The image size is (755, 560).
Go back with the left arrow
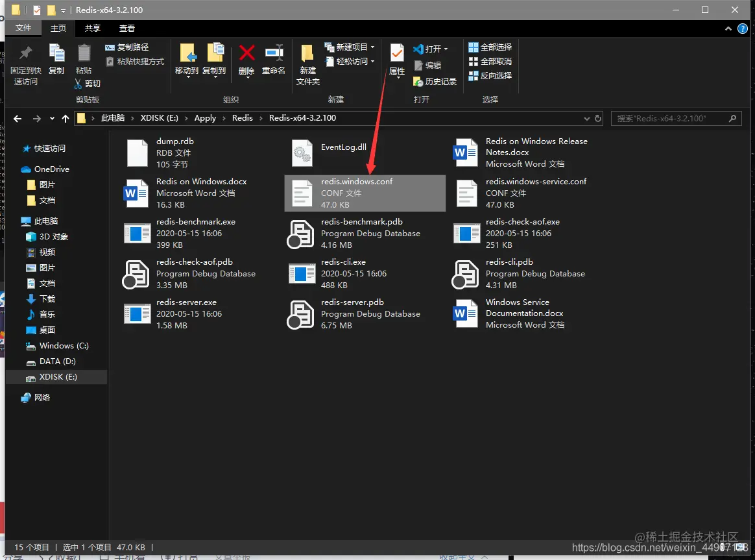coord(18,119)
